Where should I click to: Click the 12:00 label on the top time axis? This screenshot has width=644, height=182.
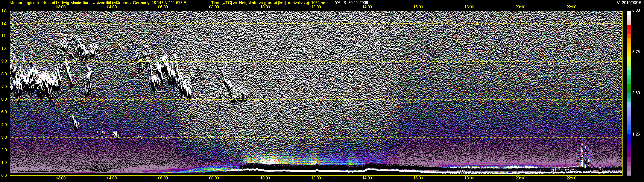point(316,7)
